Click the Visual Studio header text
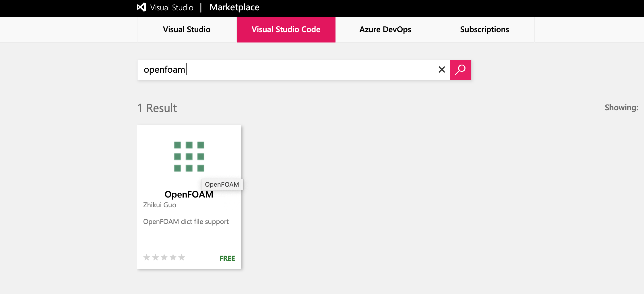644x294 pixels. [172, 7]
